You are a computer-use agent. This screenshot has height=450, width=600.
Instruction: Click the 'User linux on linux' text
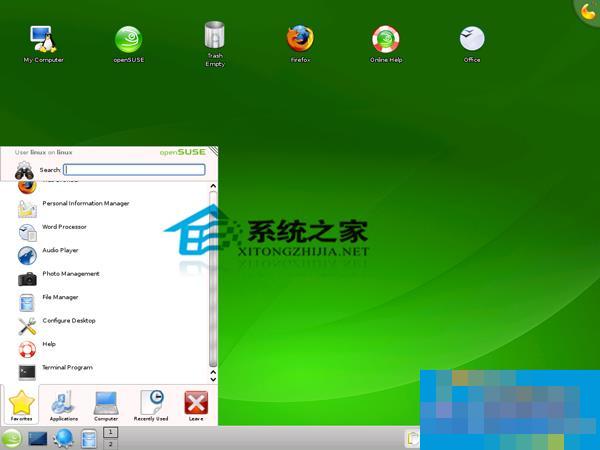click(43, 152)
